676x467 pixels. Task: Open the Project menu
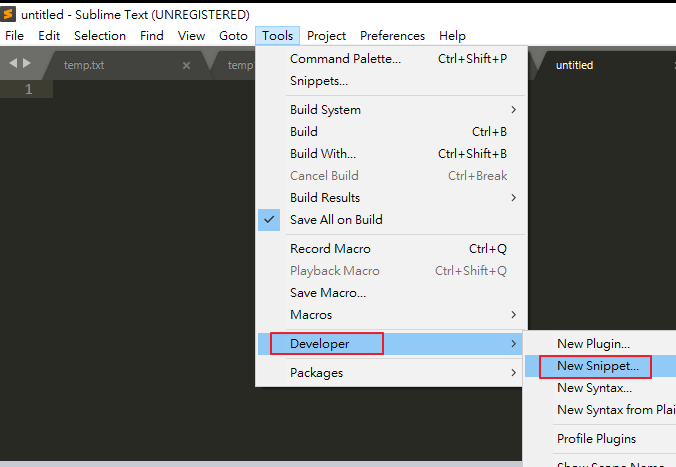(326, 36)
